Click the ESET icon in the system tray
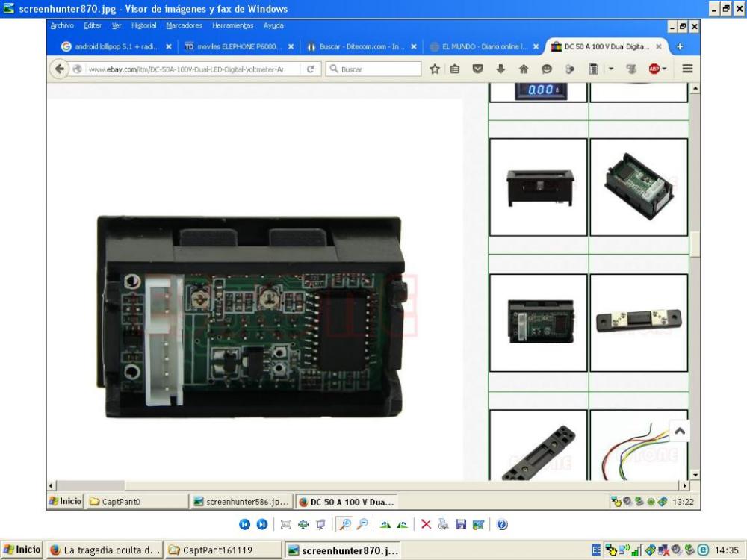Viewport: 747px width, 560px height. pyautogui.click(x=703, y=550)
